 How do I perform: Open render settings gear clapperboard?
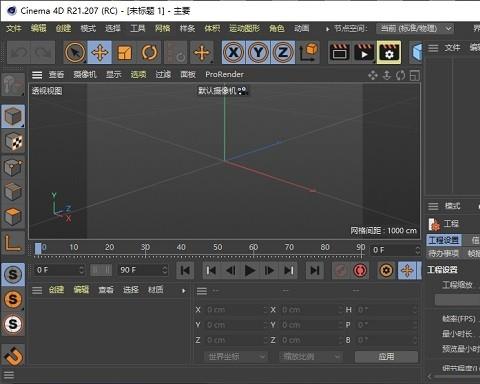click(x=389, y=52)
